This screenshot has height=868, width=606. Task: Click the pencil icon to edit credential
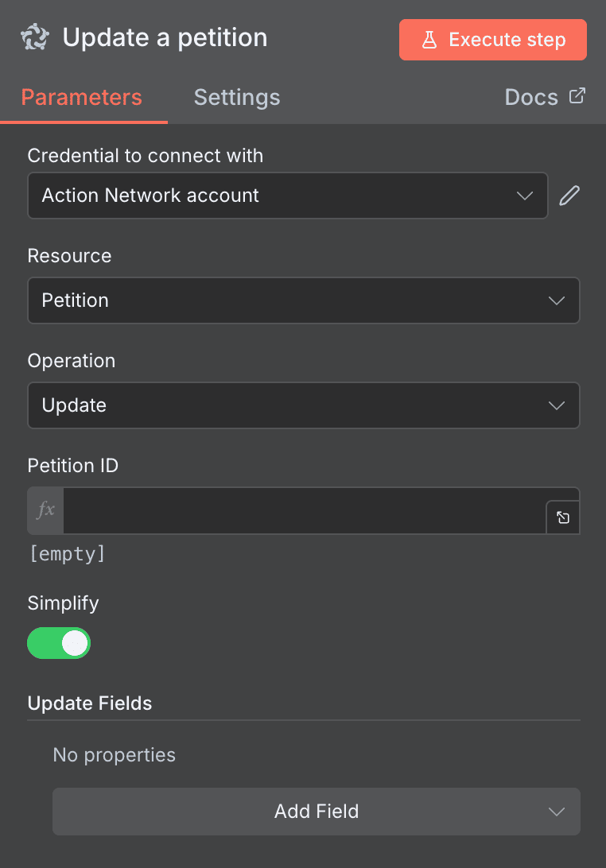click(569, 196)
